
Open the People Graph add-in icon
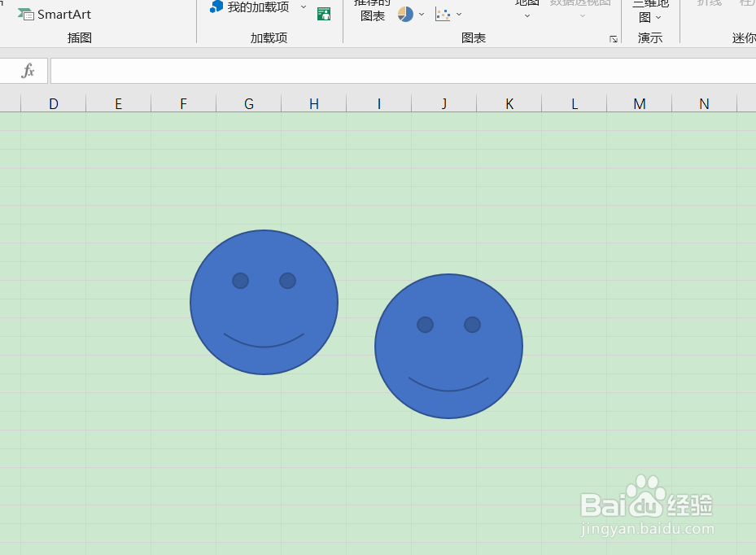[x=324, y=14]
